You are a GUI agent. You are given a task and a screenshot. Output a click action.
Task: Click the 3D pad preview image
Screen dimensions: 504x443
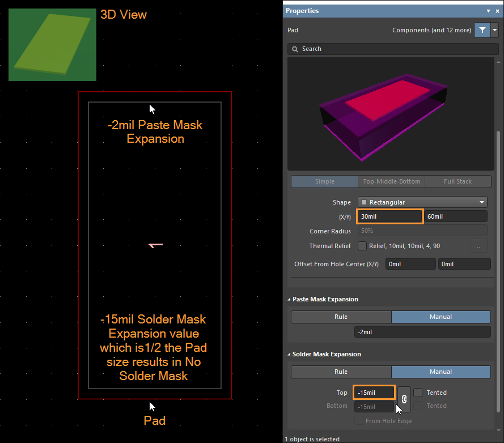pos(391,112)
